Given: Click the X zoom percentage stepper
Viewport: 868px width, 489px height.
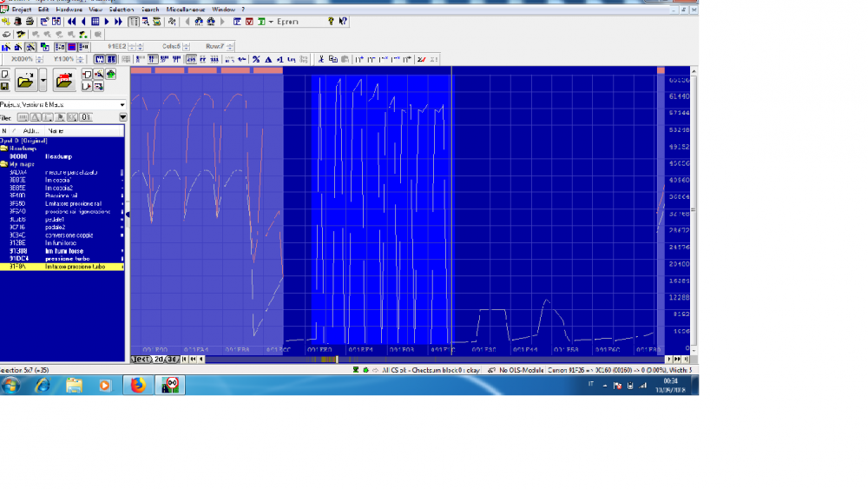Looking at the screenshot, I should 39,59.
